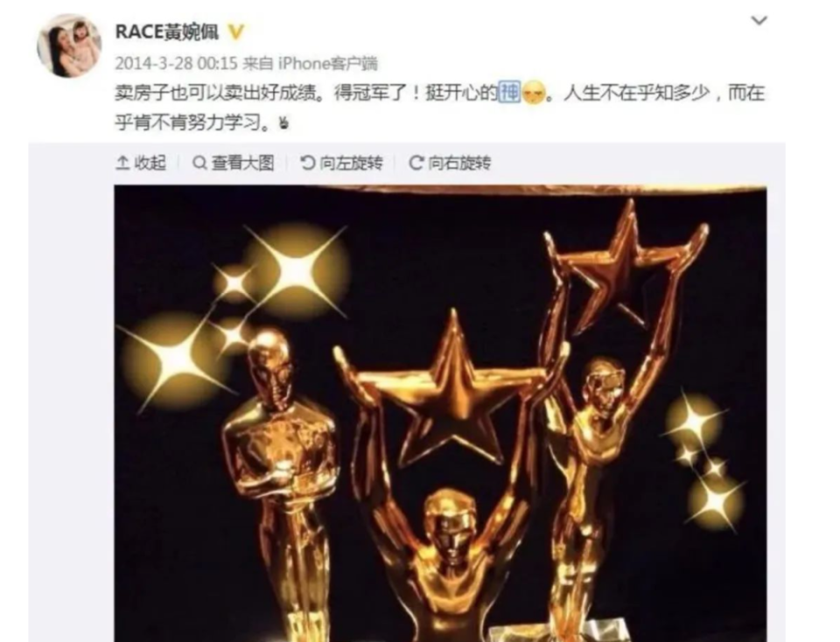Click the up-arrow icon beside 收起
Screen dimensions: 840x642
[x=122, y=163]
